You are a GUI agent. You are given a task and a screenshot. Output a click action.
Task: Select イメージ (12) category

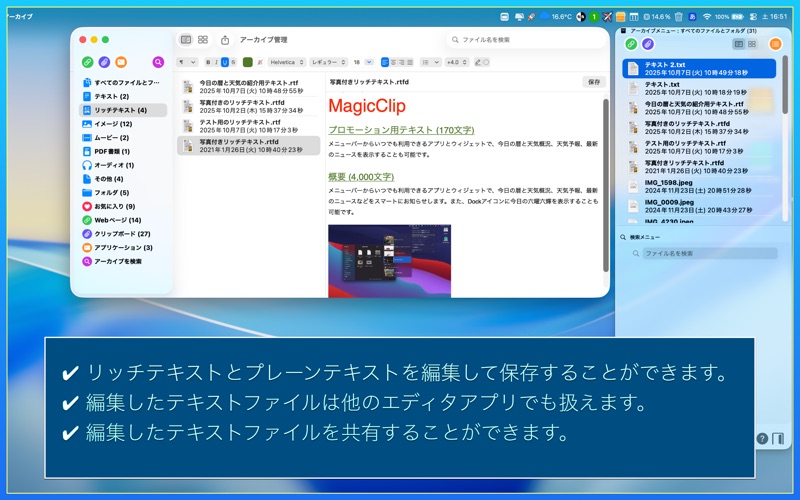123,123
